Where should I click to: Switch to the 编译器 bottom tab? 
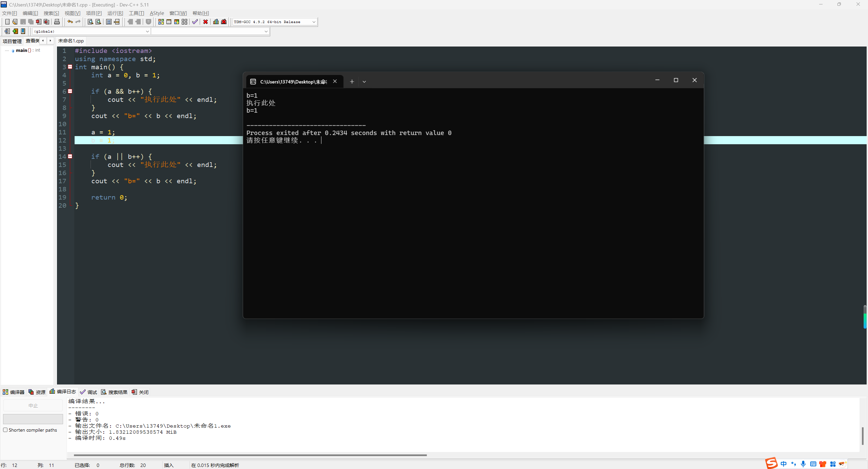[x=14, y=392]
